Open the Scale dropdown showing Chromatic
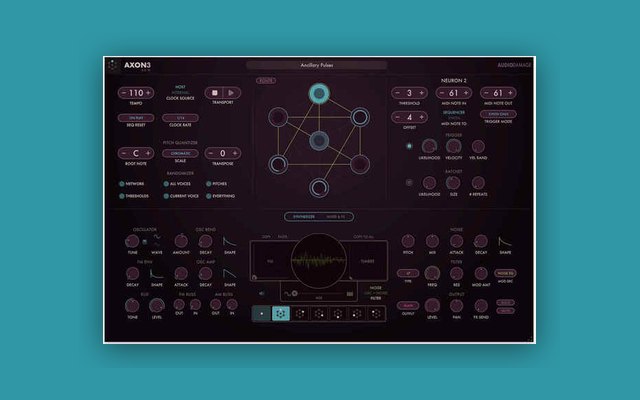 click(180, 153)
